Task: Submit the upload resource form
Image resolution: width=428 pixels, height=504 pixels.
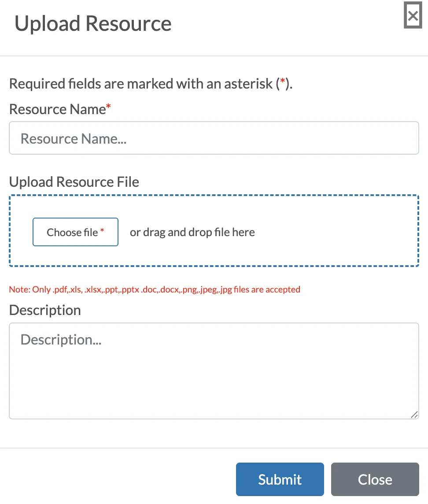Action: tap(280, 479)
